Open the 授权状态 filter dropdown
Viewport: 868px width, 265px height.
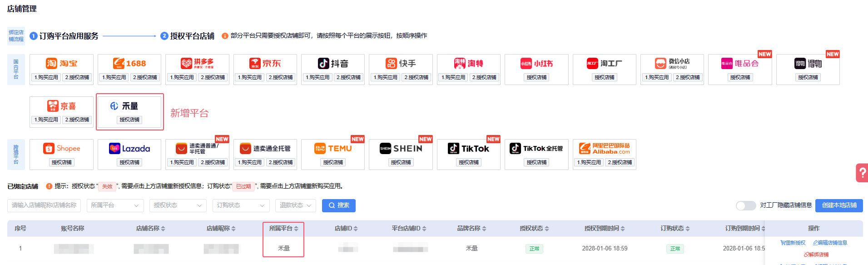[x=178, y=205]
